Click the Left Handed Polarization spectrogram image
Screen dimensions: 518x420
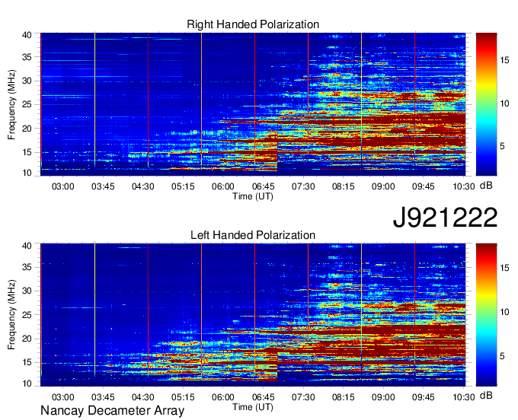coord(253,315)
